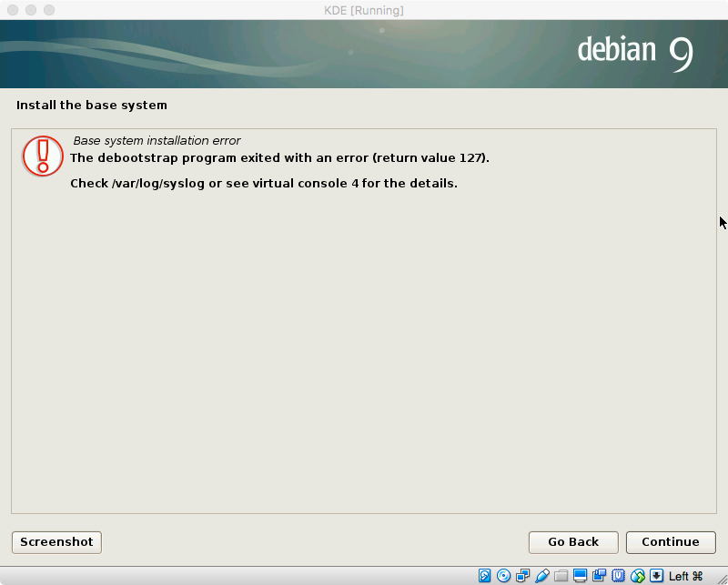Open the network adapters status icon
This screenshot has width=728, height=585.
(522, 576)
